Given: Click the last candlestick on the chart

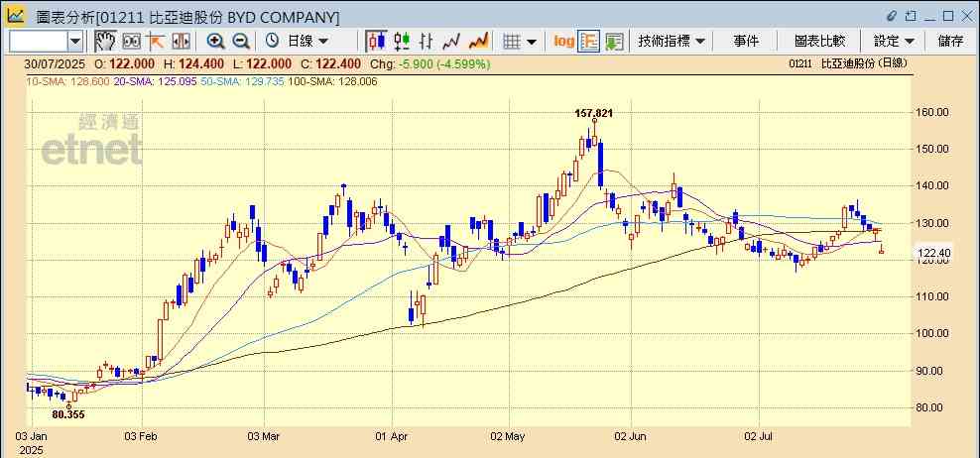Looking at the screenshot, I should coord(881,251).
